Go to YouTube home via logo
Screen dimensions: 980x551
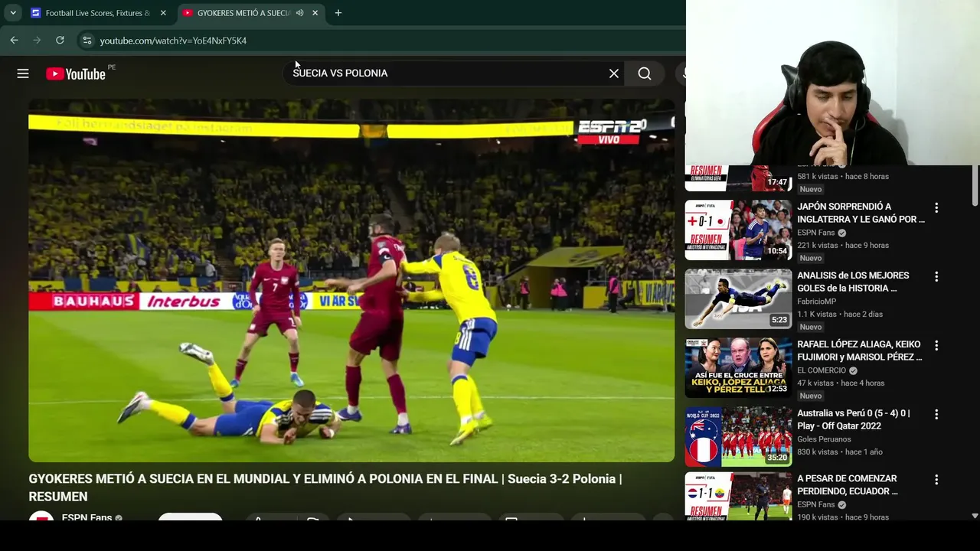pyautogui.click(x=76, y=73)
